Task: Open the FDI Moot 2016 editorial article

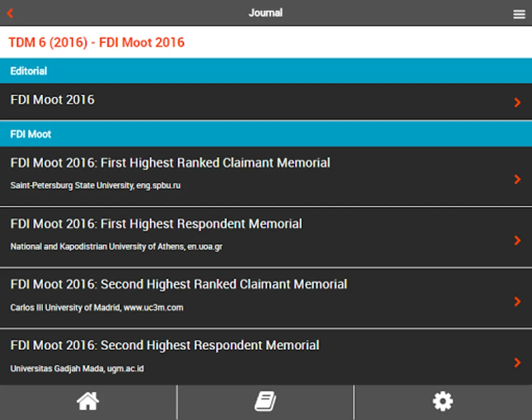Action: pyautogui.click(x=266, y=102)
